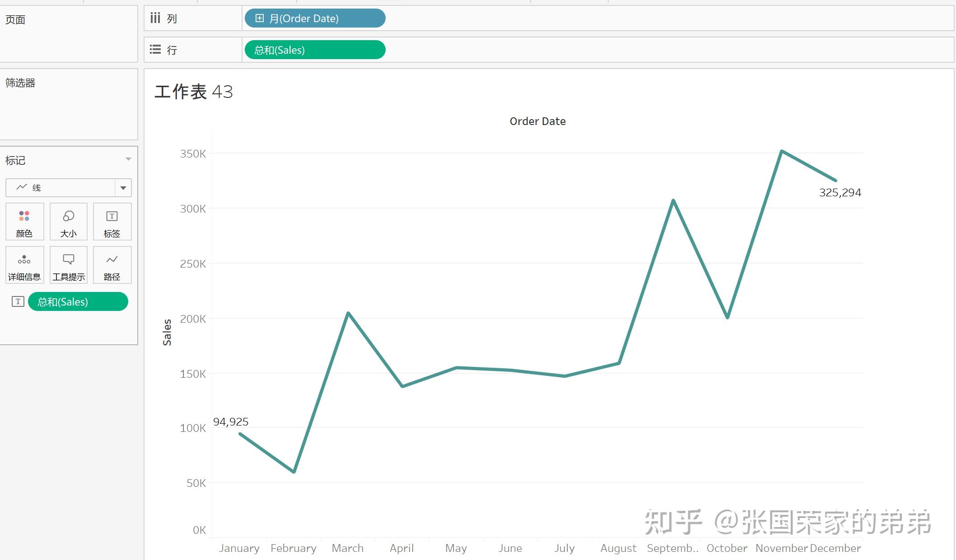Select the Sales axis title
The image size is (956, 560).
(167, 332)
